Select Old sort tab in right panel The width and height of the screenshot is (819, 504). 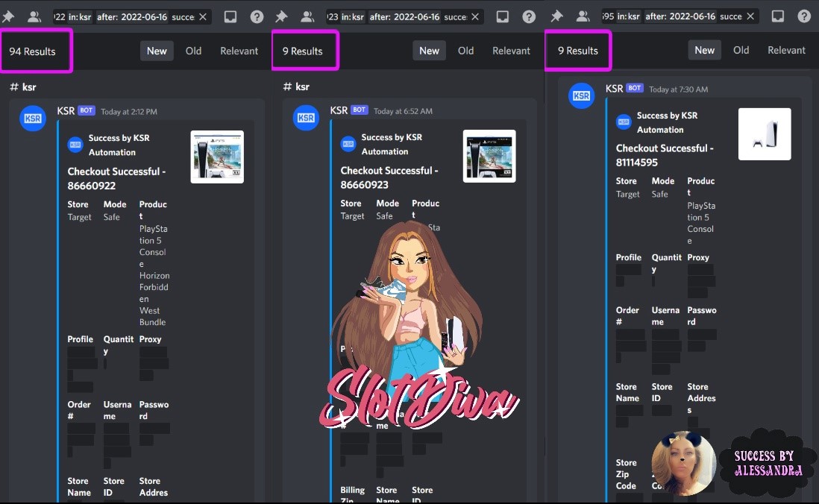(741, 50)
